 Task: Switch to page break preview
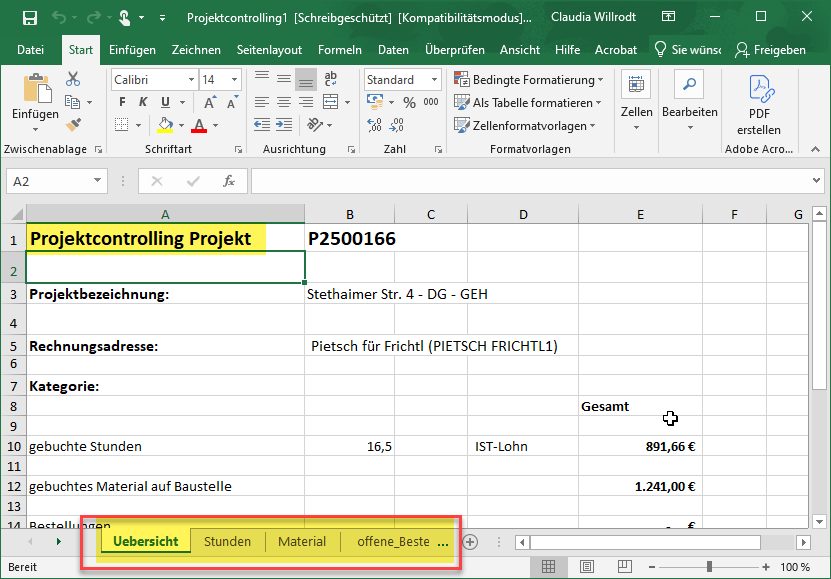point(624,567)
